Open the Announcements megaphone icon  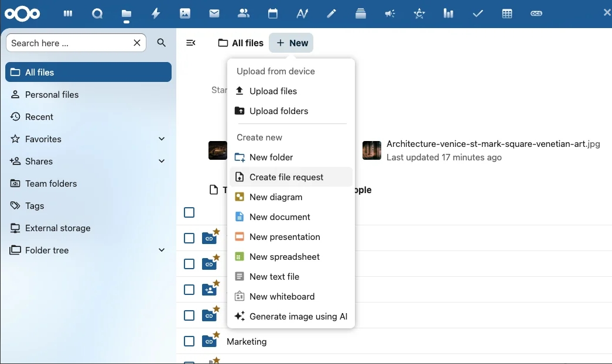390,13
